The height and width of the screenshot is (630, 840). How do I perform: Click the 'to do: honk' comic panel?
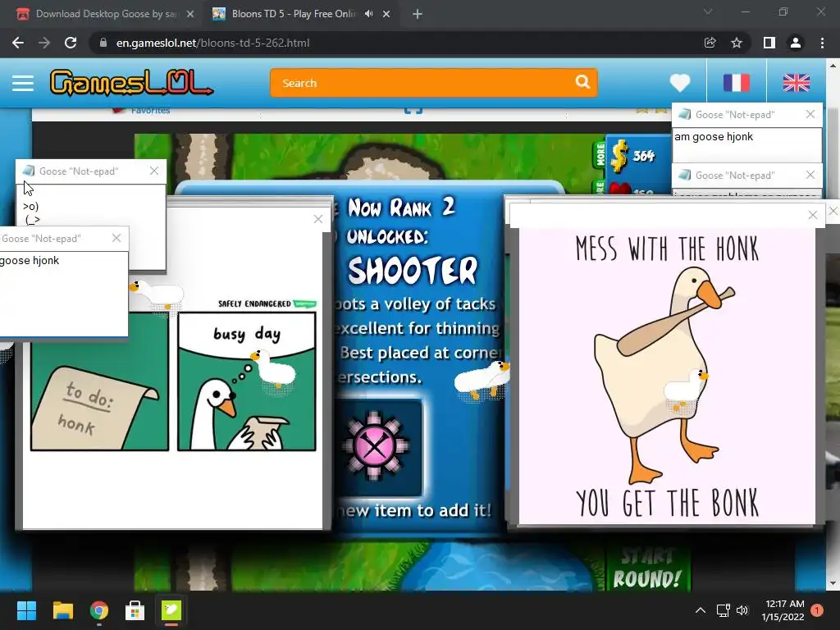pos(99,382)
